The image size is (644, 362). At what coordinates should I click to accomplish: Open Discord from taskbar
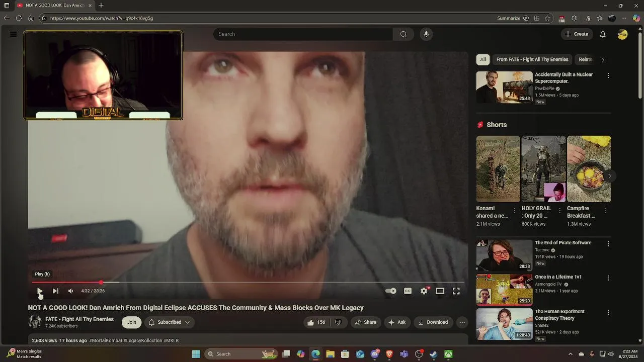coord(375,354)
